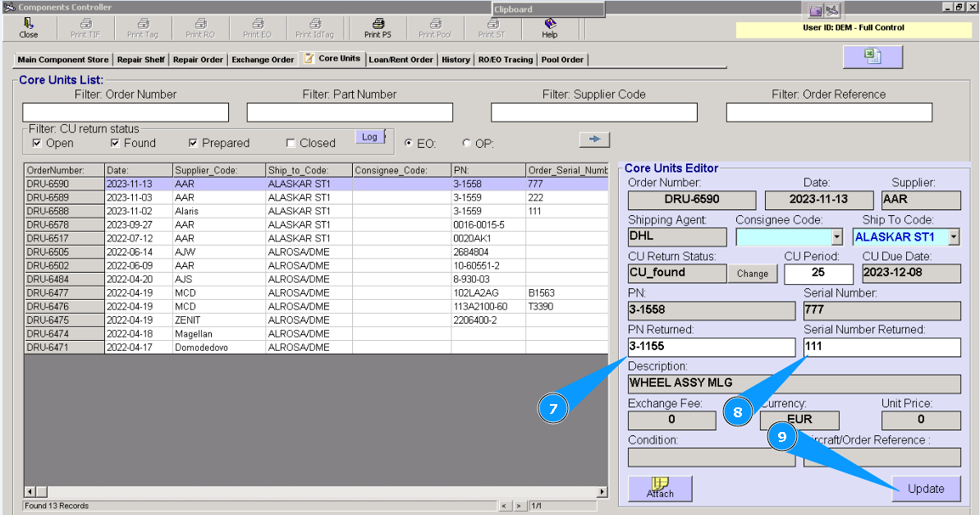Select the OP radio button
This screenshot has width=980, height=515.
click(467, 144)
